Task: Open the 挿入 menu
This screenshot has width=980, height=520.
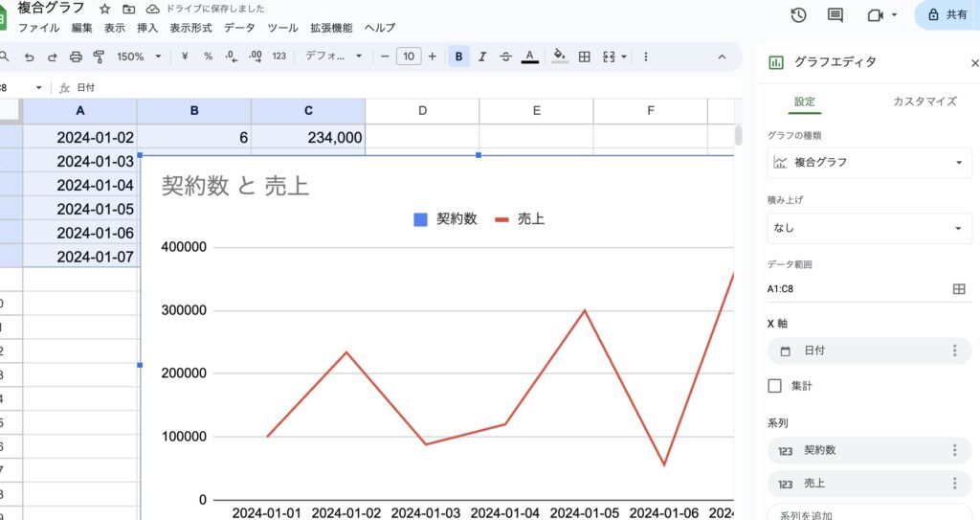Action: click(147, 28)
